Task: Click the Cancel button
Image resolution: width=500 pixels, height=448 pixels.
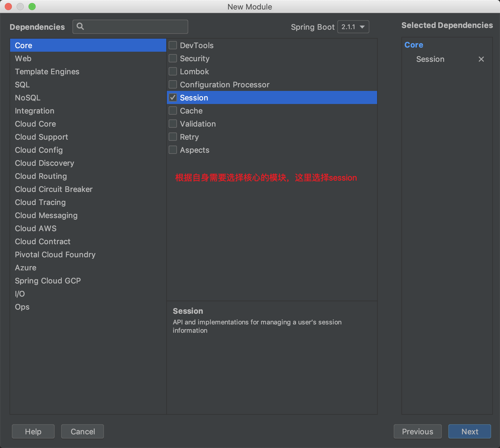Action: 83,431
